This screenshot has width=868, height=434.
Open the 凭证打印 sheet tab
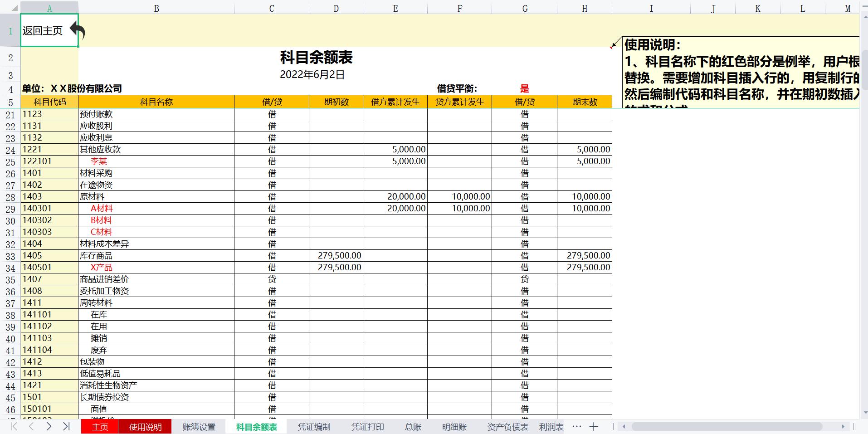pyautogui.click(x=368, y=426)
